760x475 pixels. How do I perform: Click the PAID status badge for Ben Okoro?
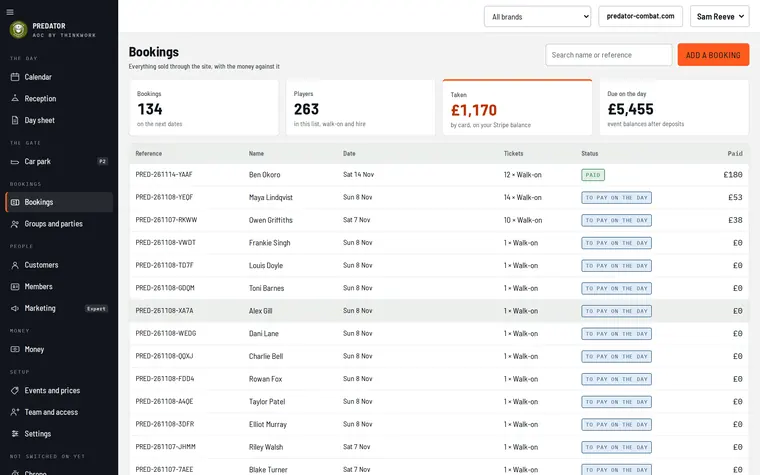(593, 175)
